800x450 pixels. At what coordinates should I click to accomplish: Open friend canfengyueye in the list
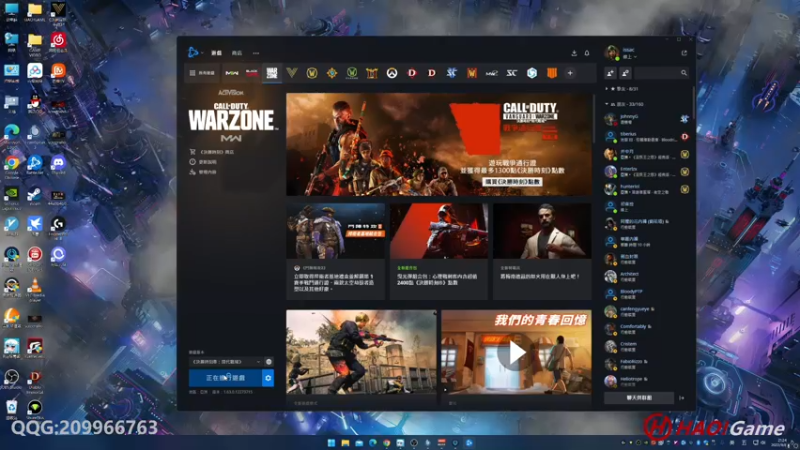click(646, 311)
